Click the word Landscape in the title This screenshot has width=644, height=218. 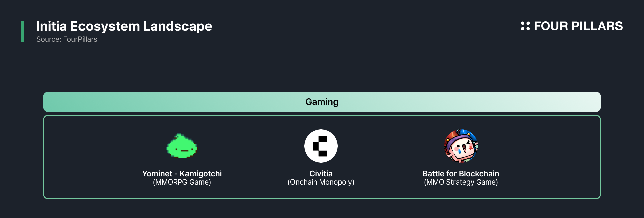178,26
